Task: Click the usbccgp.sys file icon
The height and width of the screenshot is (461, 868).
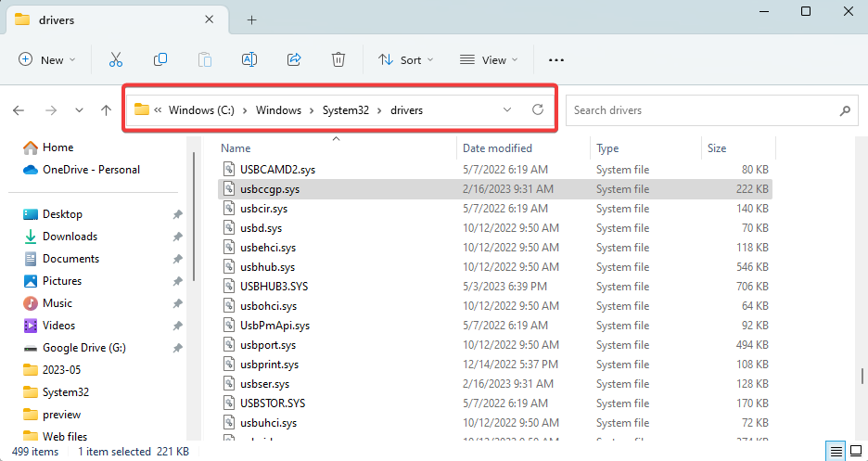Action: tap(229, 188)
